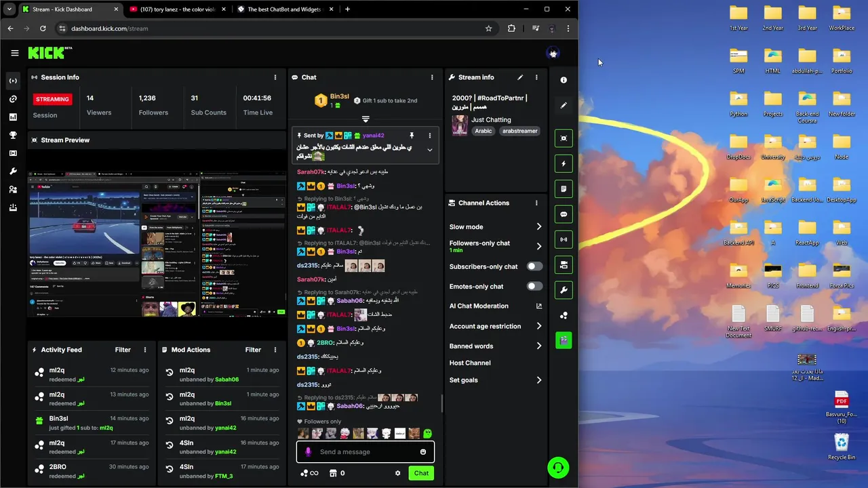
Task: Click Filter in Mod Actions
Action: point(253,350)
